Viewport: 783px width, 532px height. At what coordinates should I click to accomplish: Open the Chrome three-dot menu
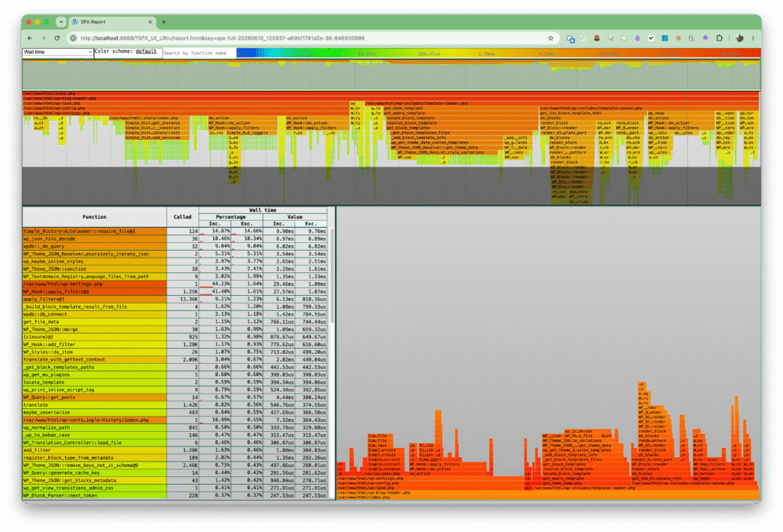pyautogui.click(x=753, y=38)
